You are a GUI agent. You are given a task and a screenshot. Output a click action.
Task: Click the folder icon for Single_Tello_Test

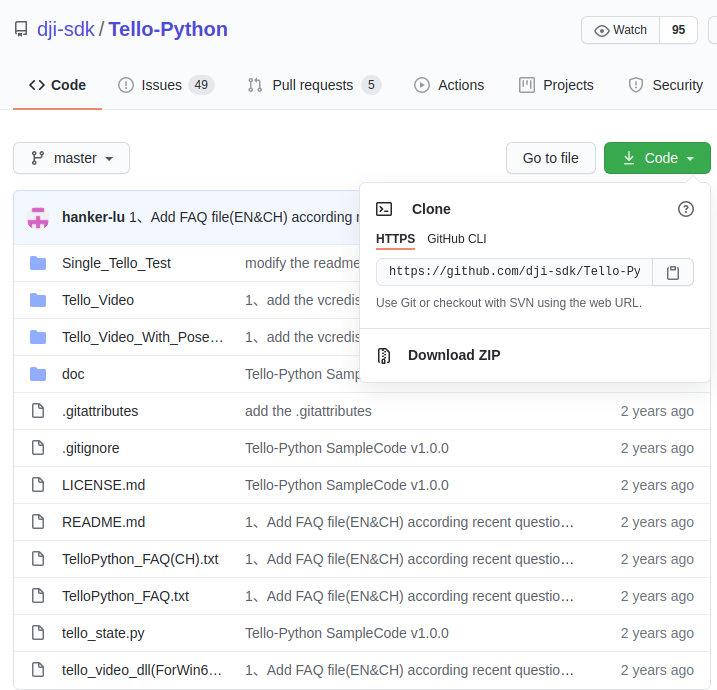click(x=38, y=263)
